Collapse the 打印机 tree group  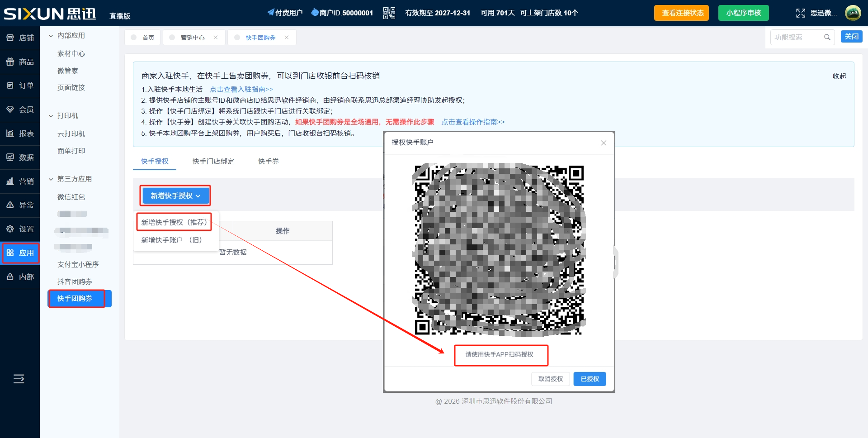(x=51, y=116)
